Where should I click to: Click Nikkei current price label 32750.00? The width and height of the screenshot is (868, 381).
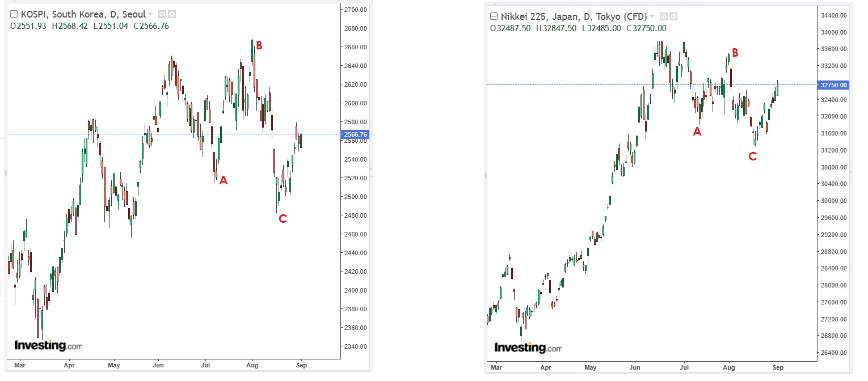(833, 85)
